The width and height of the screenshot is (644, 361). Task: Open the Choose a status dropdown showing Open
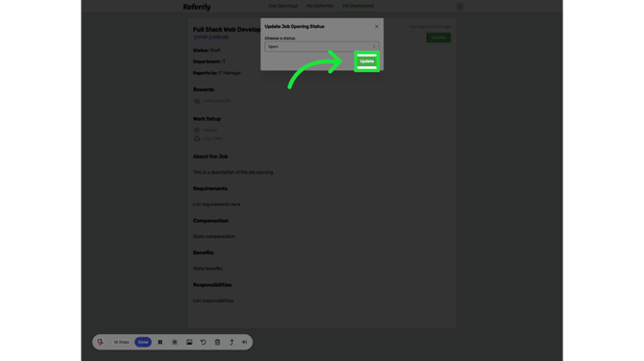[x=322, y=46]
